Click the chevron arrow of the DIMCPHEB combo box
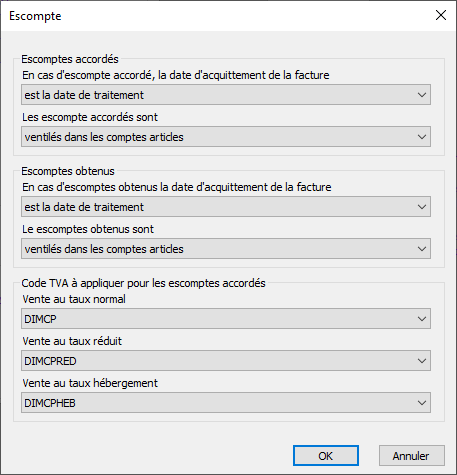457x475 pixels. (x=422, y=403)
